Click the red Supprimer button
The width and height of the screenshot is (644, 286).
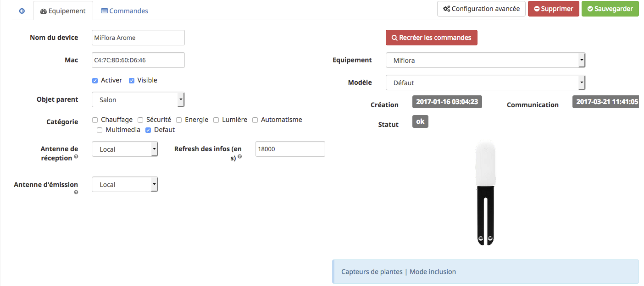(x=554, y=9)
